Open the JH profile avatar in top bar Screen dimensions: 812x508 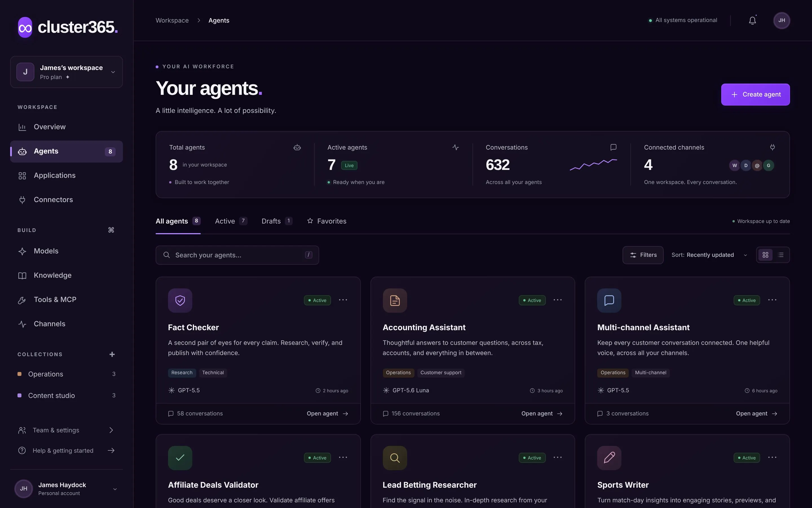pos(782,21)
